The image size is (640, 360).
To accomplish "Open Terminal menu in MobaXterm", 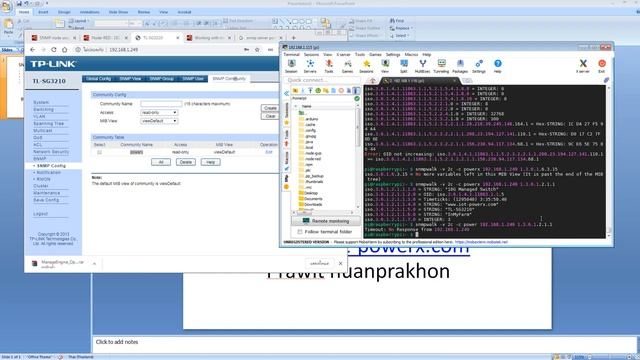I will pyautogui.click(x=291, y=54).
